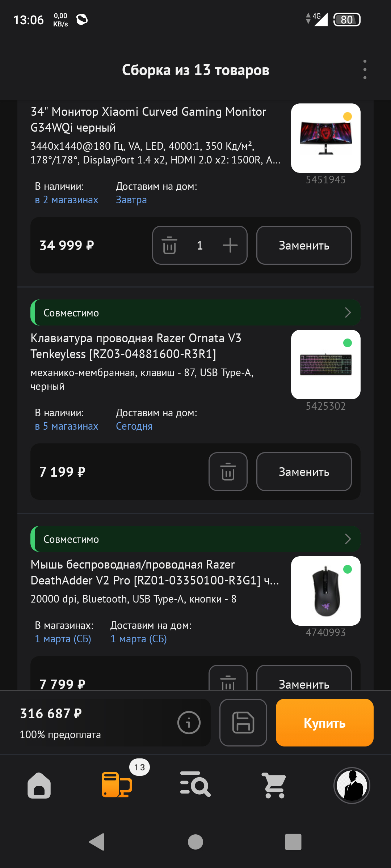Open the "в 2 магазинах" availability link
The image size is (391, 868).
(x=67, y=200)
